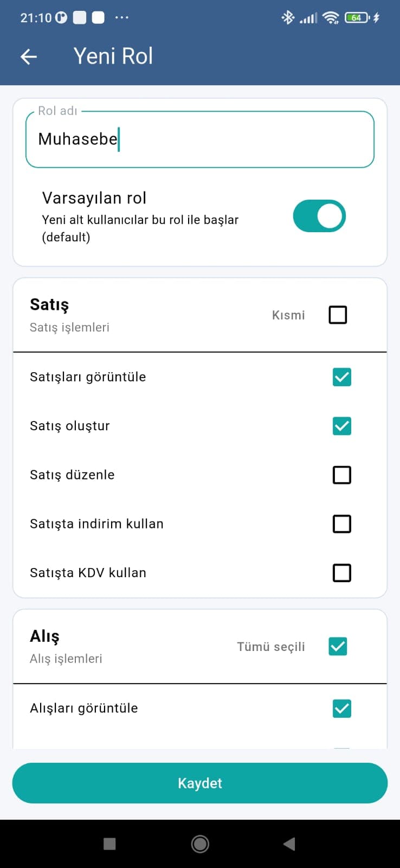Check Satışta KDV kullan box
This screenshot has height=868, width=400.
(341, 572)
